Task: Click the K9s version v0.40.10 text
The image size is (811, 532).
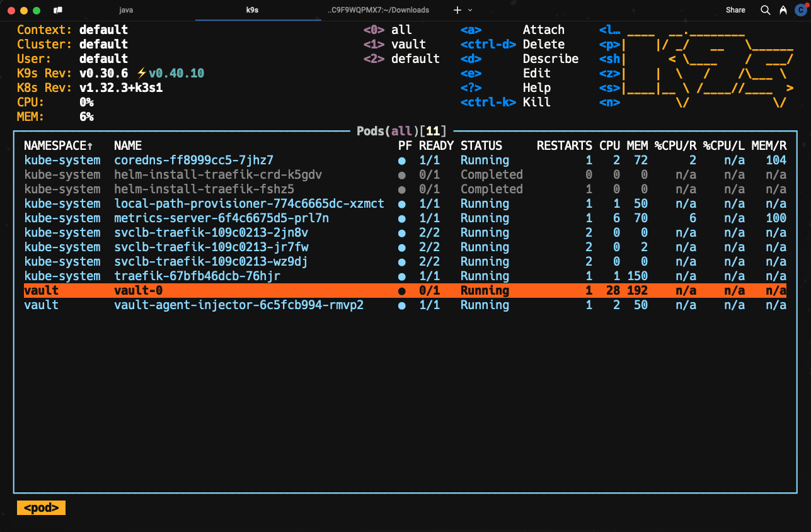Action: pyautogui.click(x=176, y=73)
